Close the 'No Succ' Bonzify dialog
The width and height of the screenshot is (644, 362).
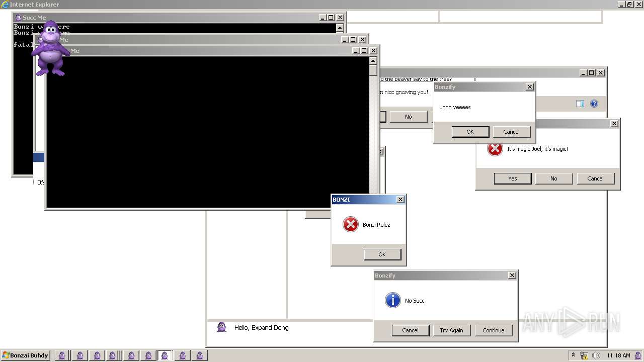(x=512, y=276)
